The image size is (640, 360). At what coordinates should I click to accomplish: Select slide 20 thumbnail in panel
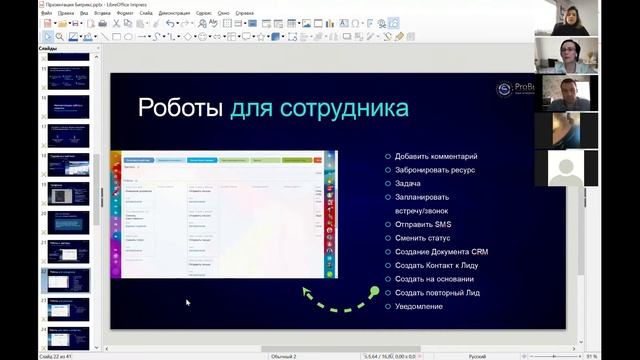68,222
